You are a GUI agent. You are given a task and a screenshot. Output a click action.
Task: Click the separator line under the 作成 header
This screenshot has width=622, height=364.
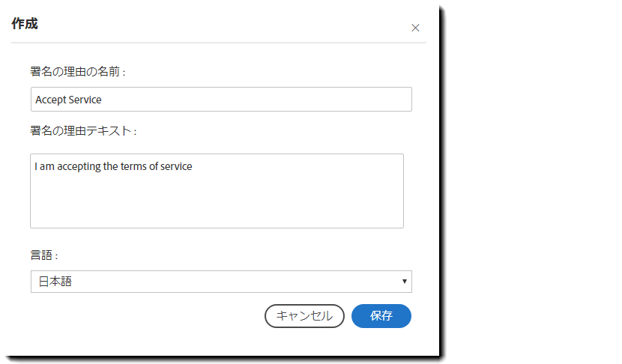pos(218,43)
